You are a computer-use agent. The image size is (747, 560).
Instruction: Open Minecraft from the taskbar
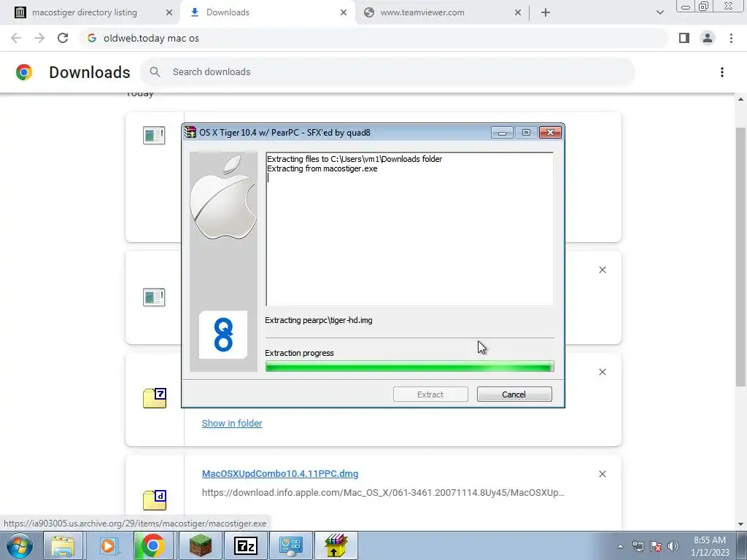click(x=201, y=545)
